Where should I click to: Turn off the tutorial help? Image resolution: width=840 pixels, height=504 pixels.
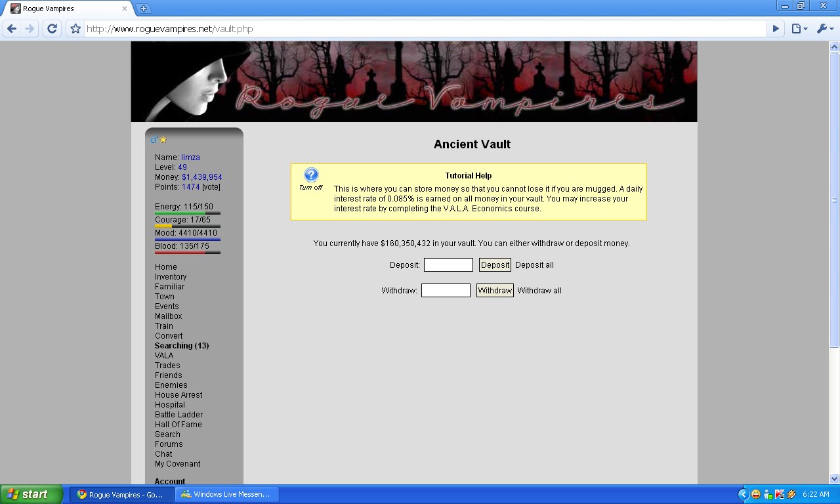311,188
